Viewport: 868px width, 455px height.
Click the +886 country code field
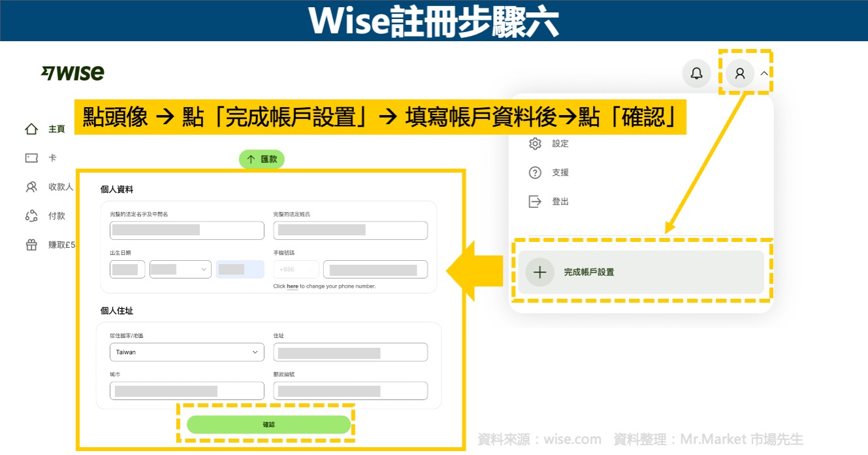296,269
